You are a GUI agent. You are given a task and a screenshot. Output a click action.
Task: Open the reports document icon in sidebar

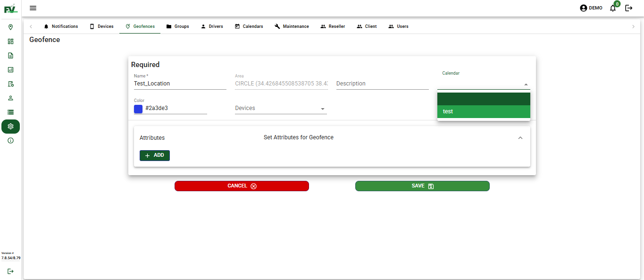[x=10, y=55]
